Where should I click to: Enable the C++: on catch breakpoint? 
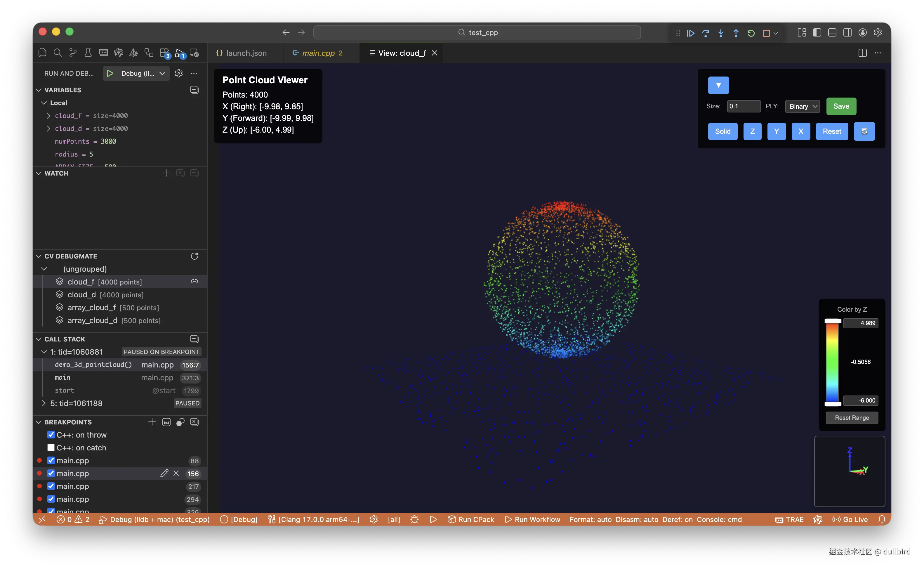51,447
